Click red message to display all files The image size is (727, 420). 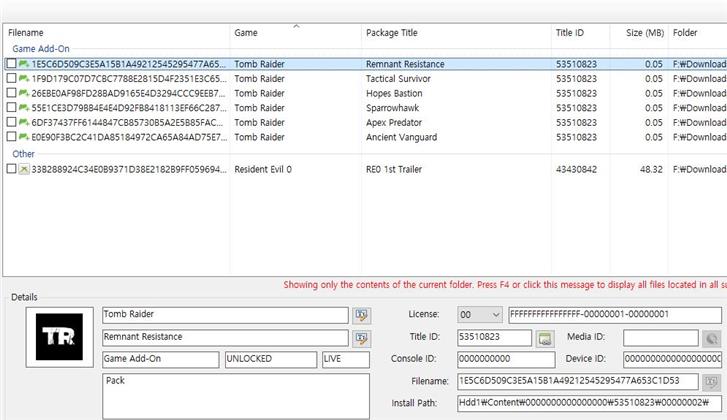click(x=505, y=285)
